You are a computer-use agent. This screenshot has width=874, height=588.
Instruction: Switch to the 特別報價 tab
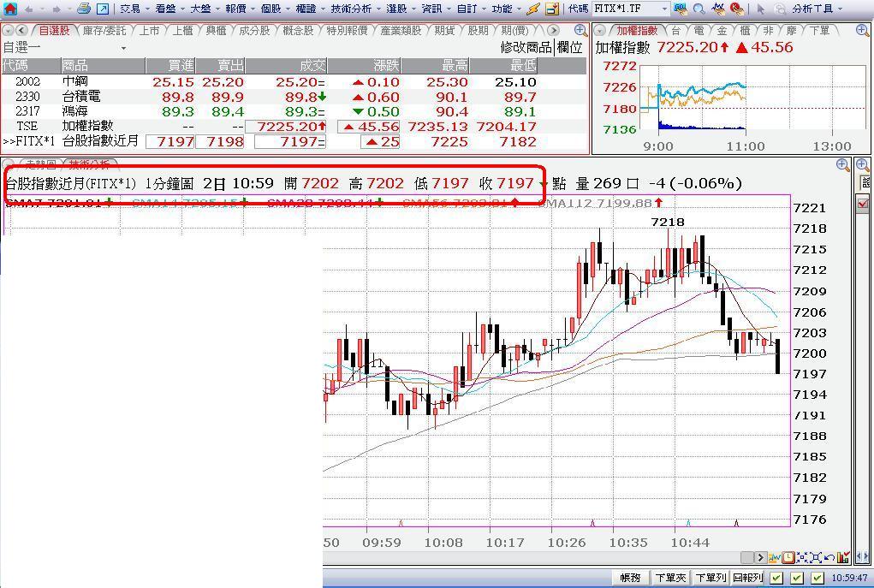point(348,31)
